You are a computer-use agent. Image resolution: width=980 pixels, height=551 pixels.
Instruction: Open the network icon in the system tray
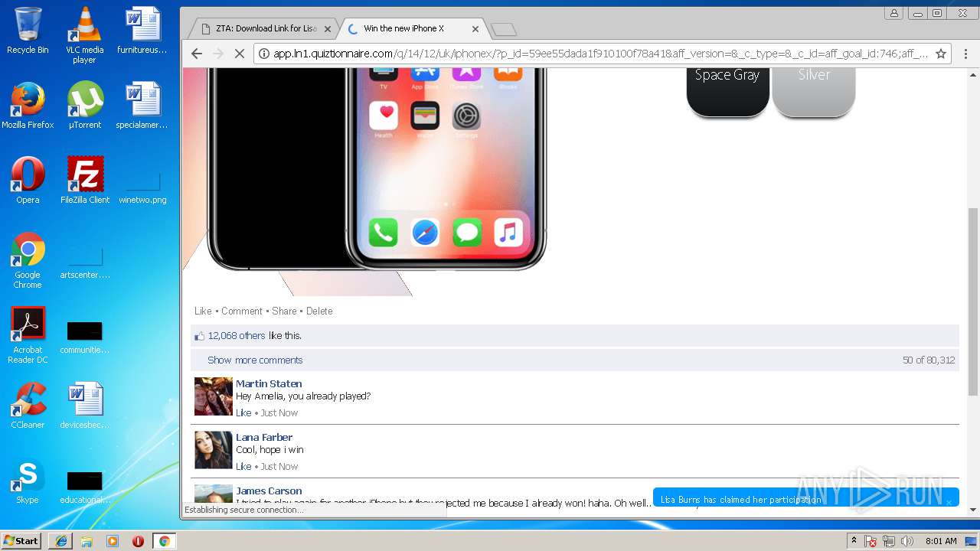click(x=889, y=541)
